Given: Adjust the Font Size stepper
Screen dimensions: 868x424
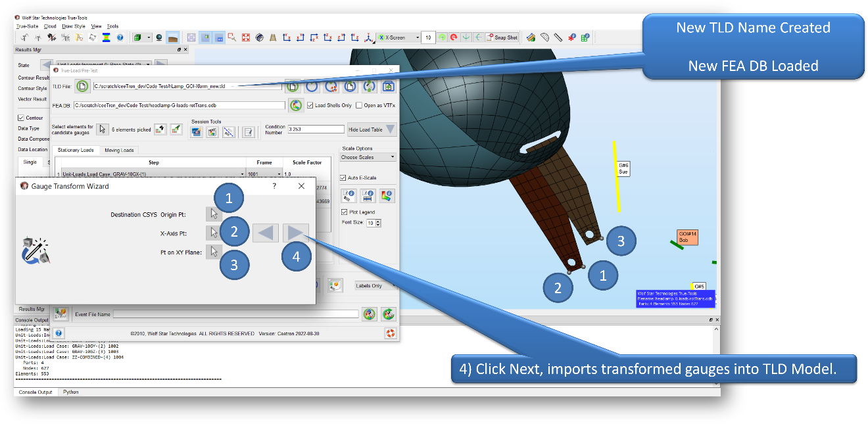Looking at the screenshot, I should pyautogui.click(x=377, y=223).
